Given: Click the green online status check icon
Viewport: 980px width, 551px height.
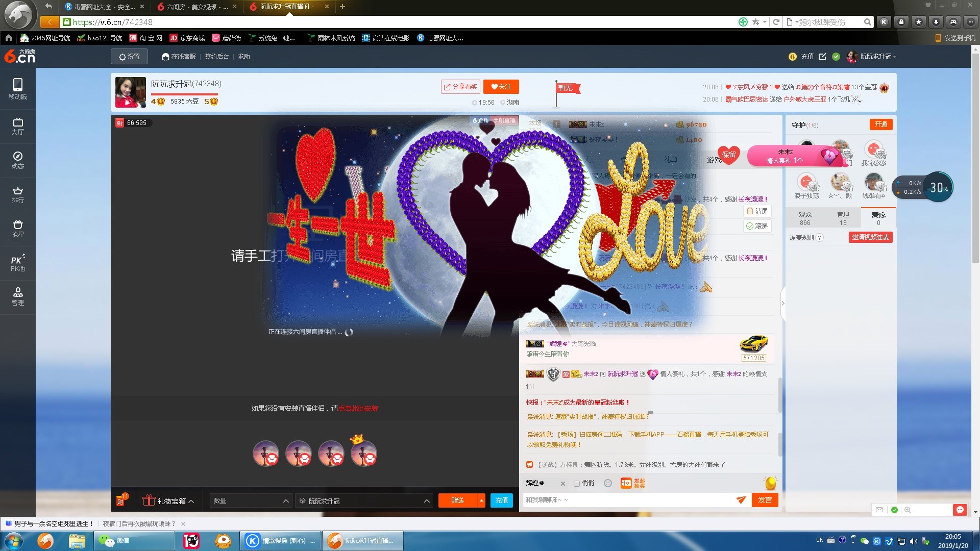Looking at the screenshot, I should 836,57.
